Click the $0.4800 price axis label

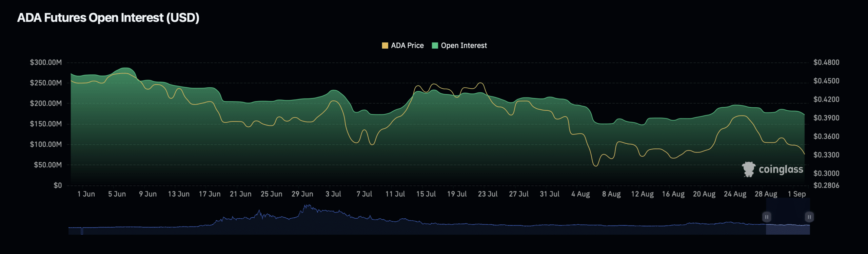(826, 62)
